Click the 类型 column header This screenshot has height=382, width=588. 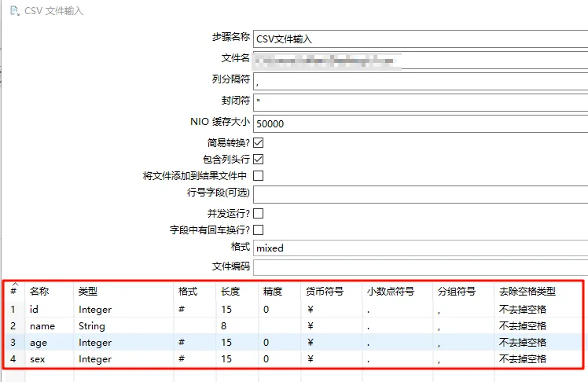(x=87, y=291)
